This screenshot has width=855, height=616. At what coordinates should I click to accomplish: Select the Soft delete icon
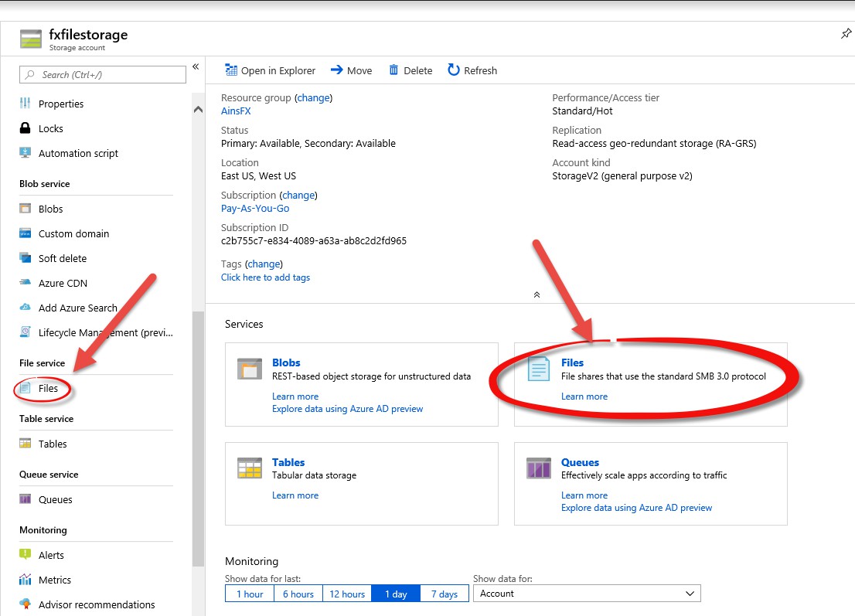pyautogui.click(x=25, y=257)
